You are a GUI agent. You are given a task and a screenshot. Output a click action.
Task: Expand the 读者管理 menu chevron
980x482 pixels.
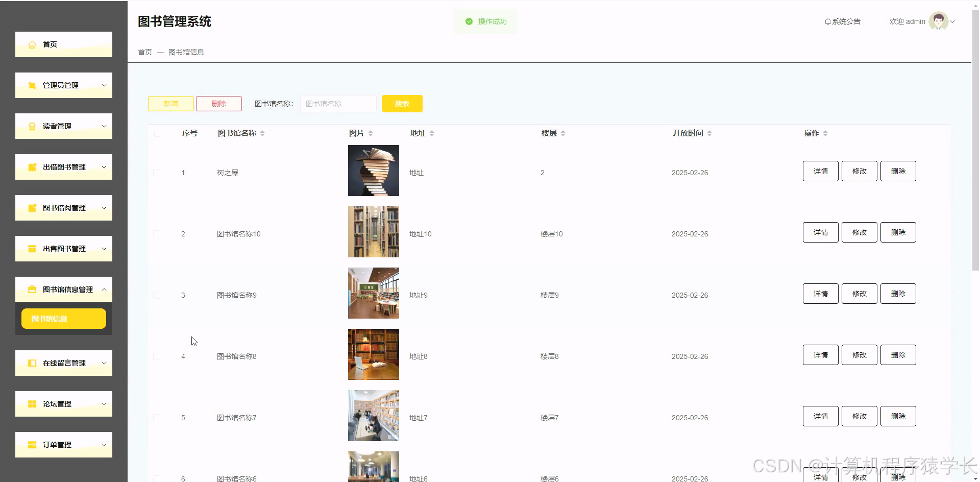[105, 126]
